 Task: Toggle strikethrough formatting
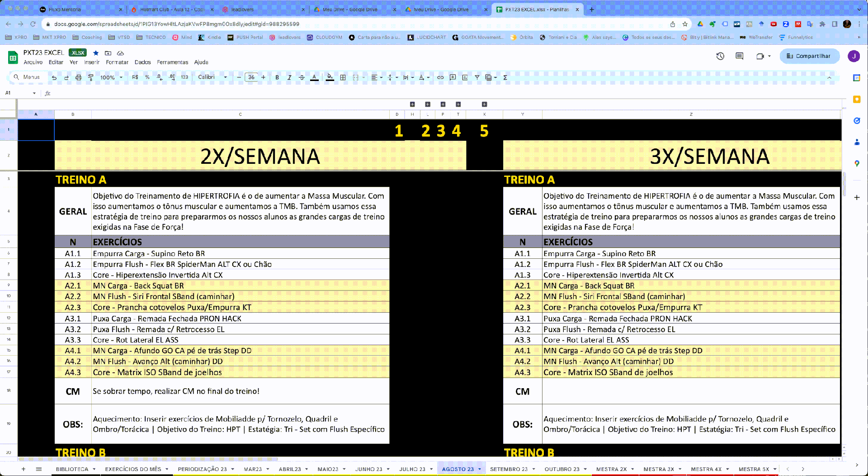point(302,77)
